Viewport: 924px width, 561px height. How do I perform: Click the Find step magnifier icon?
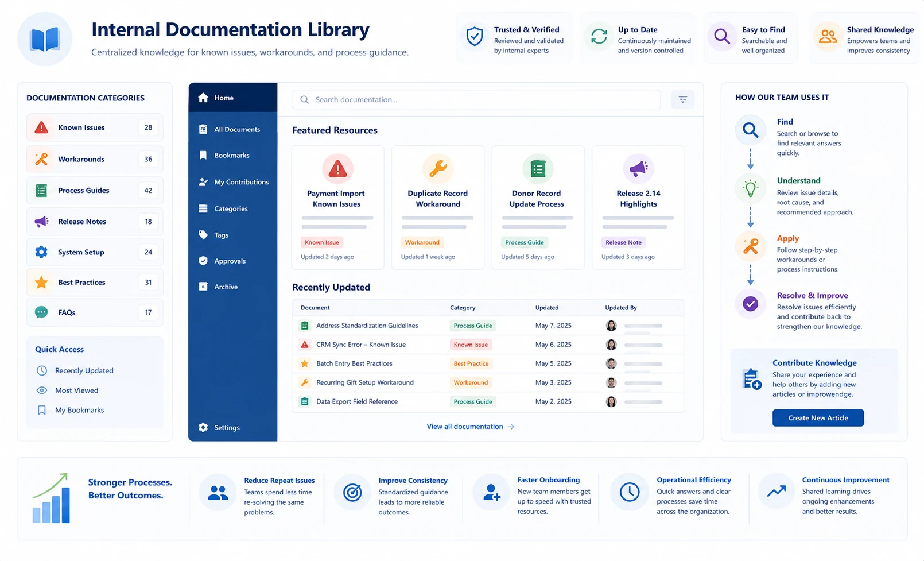750,130
